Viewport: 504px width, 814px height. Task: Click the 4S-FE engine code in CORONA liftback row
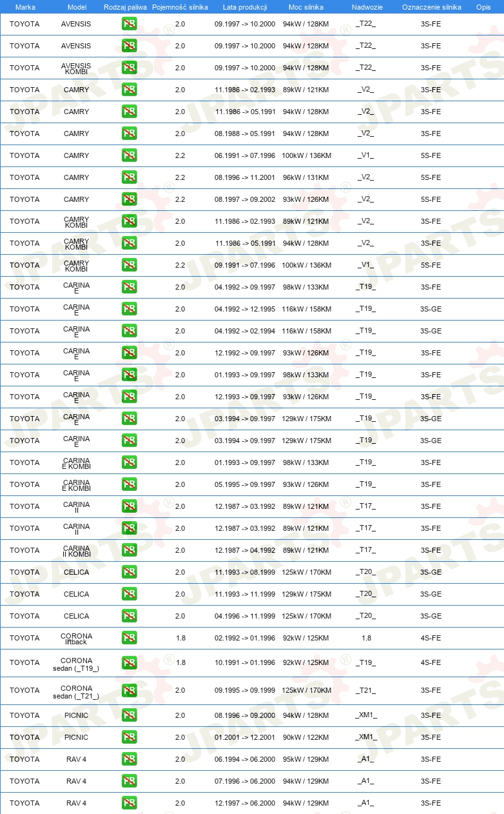pos(431,638)
